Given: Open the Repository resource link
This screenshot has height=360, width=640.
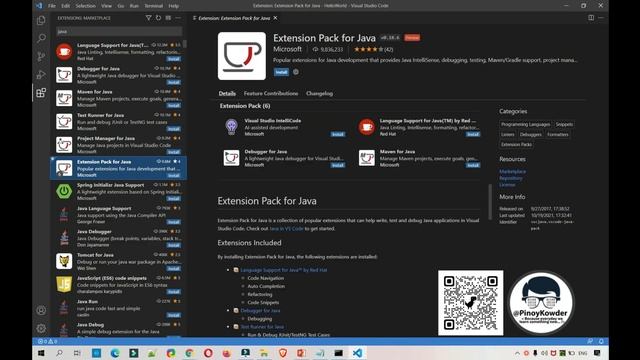Looking at the screenshot, I should click(x=511, y=178).
